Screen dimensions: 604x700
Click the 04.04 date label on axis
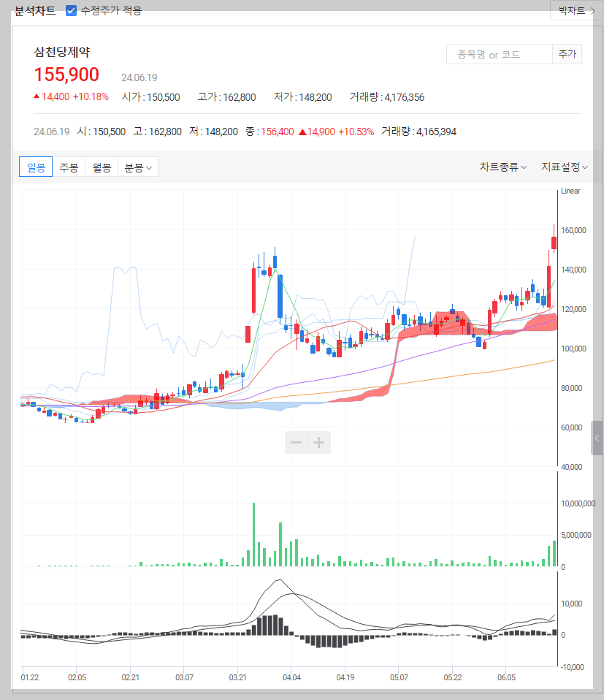coord(291,677)
